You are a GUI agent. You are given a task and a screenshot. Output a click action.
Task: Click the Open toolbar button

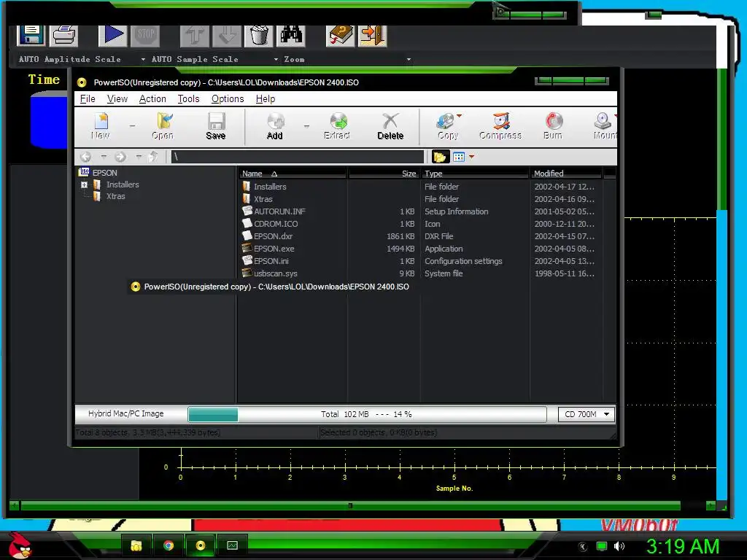pos(163,126)
